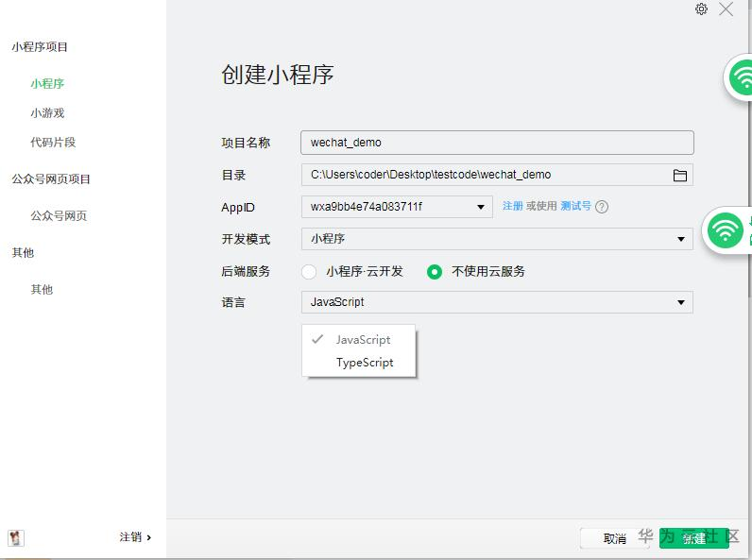
Task: Click the green 新建 button
Action: click(x=694, y=538)
